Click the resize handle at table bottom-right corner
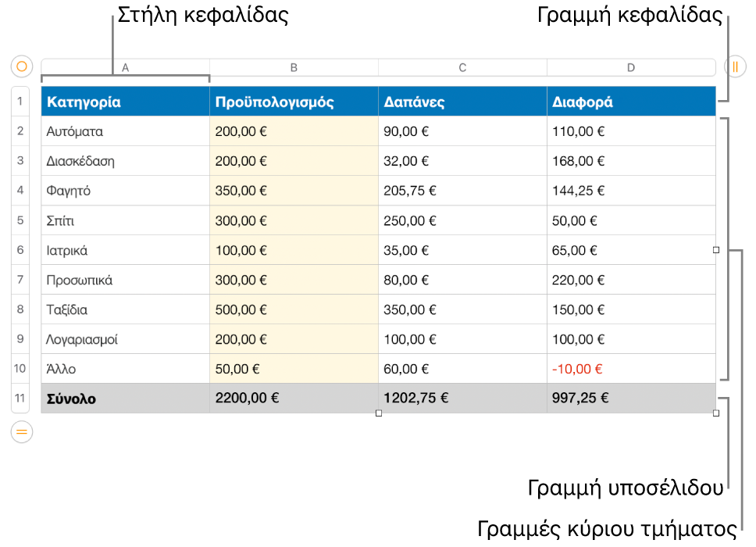This screenshot has width=756, height=547. click(x=716, y=413)
